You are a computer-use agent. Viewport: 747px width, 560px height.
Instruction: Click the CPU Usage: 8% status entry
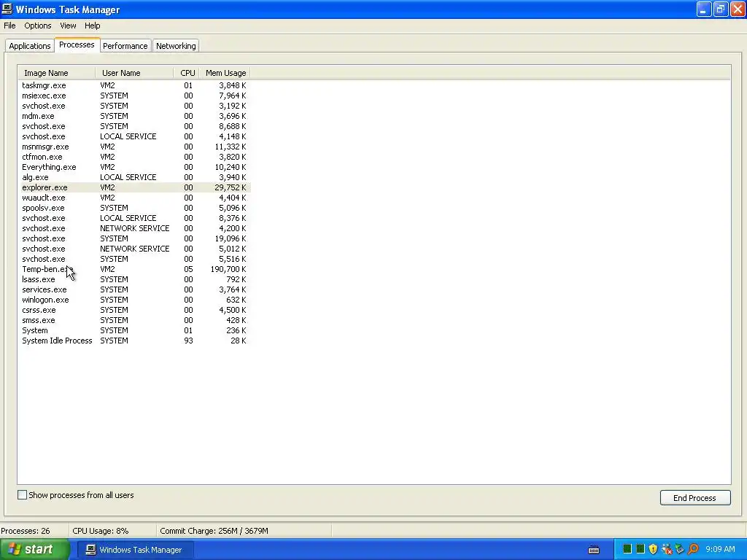click(x=101, y=531)
